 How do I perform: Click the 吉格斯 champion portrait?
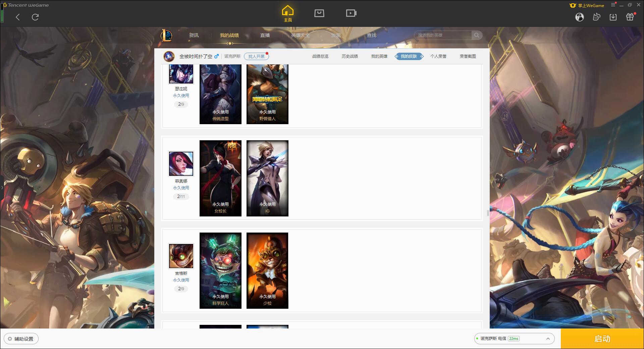181,256
